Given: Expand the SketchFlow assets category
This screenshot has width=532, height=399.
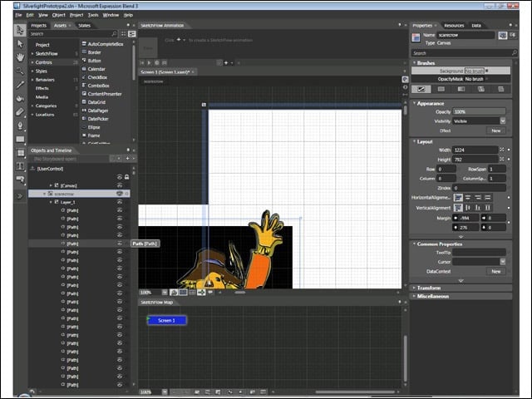Looking at the screenshot, I should click(x=32, y=53).
